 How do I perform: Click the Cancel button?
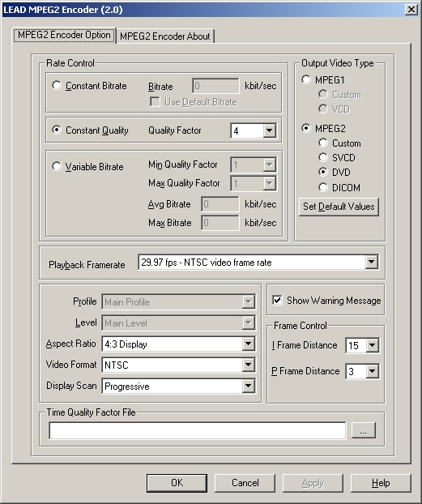[245, 483]
